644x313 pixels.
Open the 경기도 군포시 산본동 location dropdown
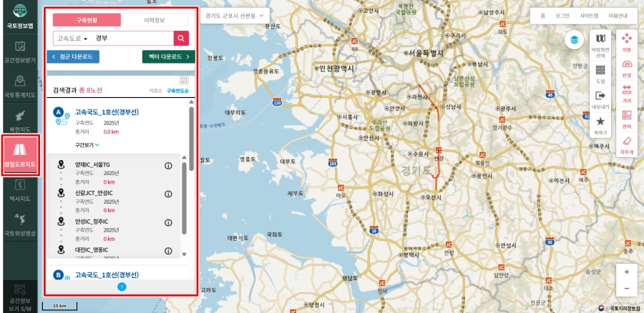pyautogui.click(x=235, y=16)
